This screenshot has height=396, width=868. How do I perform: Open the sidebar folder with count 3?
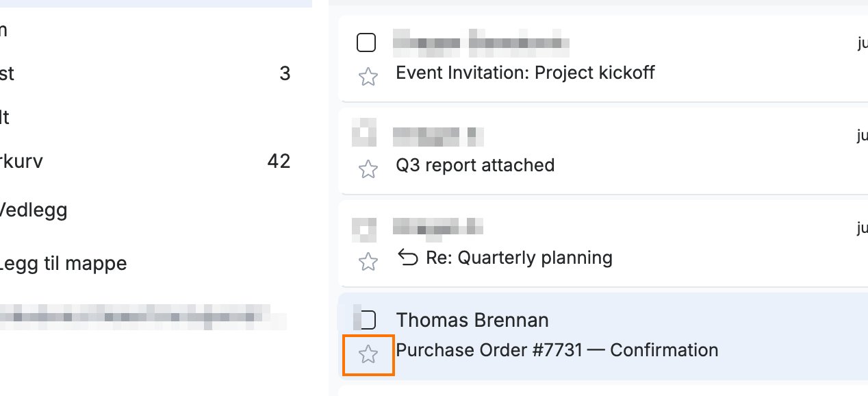145,73
